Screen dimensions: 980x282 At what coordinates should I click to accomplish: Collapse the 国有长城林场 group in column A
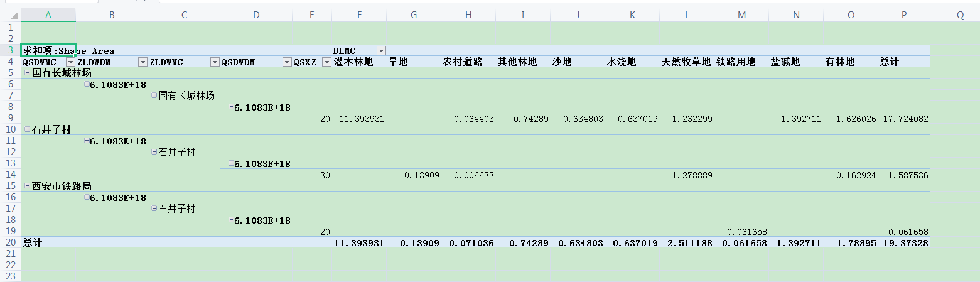(x=27, y=73)
